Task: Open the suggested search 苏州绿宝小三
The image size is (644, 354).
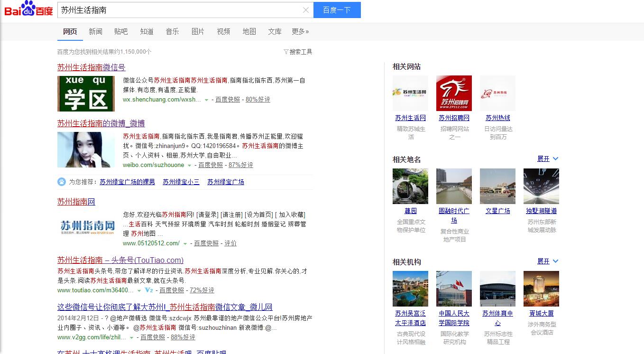Action: click(x=181, y=182)
